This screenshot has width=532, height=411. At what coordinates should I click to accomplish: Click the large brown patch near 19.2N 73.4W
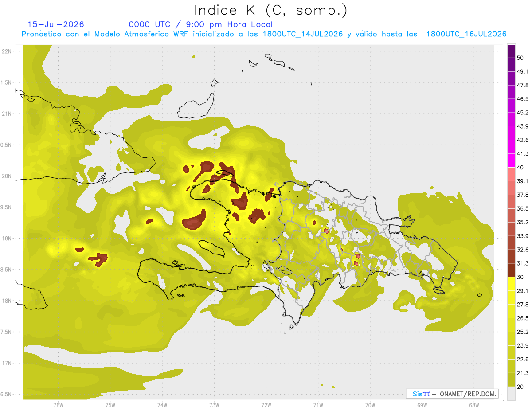(194, 220)
